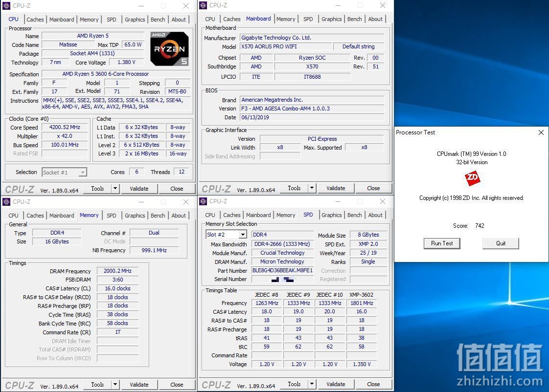Switch to Caches tab in the CPU-tab window
The width and height of the screenshot is (549, 392).
[x=35, y=20]
